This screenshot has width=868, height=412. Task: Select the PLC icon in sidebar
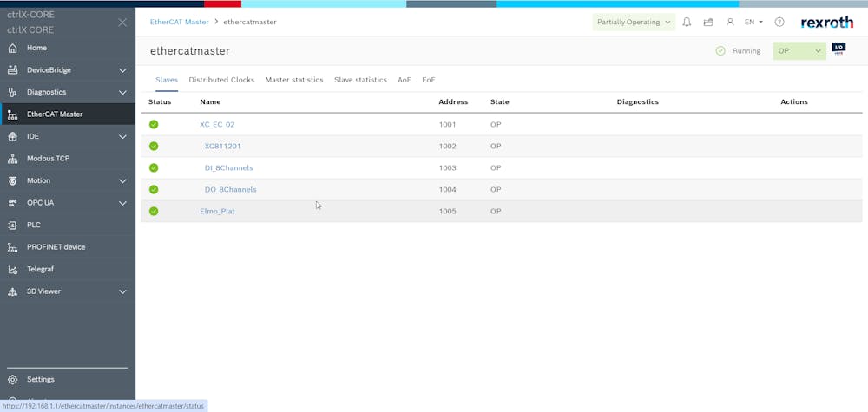[12, 225]
